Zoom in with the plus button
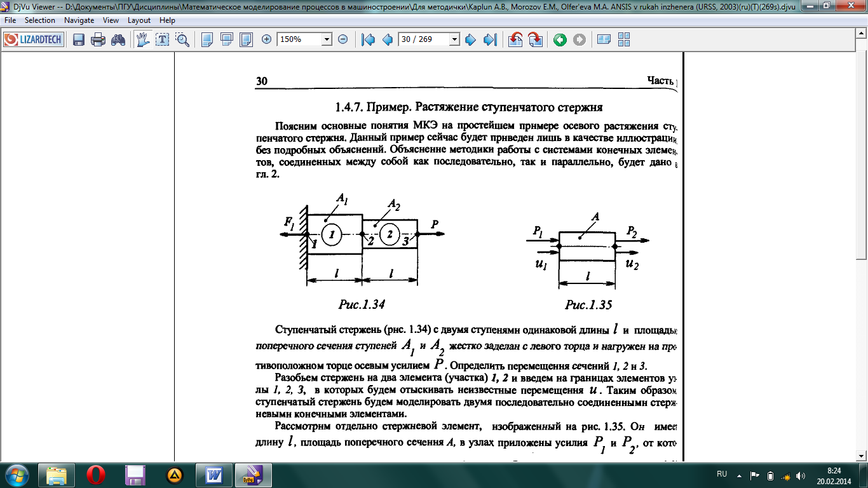The width and height of the screenshot is (868, 488). click(x=267, y=39)
